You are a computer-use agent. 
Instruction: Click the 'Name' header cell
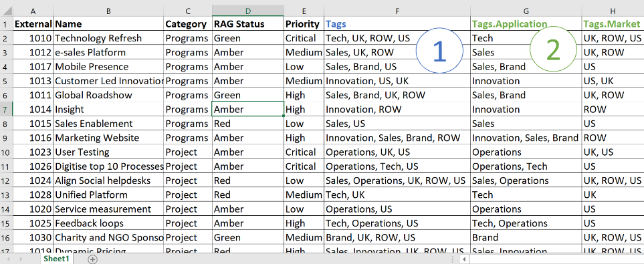pyautogui.click(x=108, y=24)
